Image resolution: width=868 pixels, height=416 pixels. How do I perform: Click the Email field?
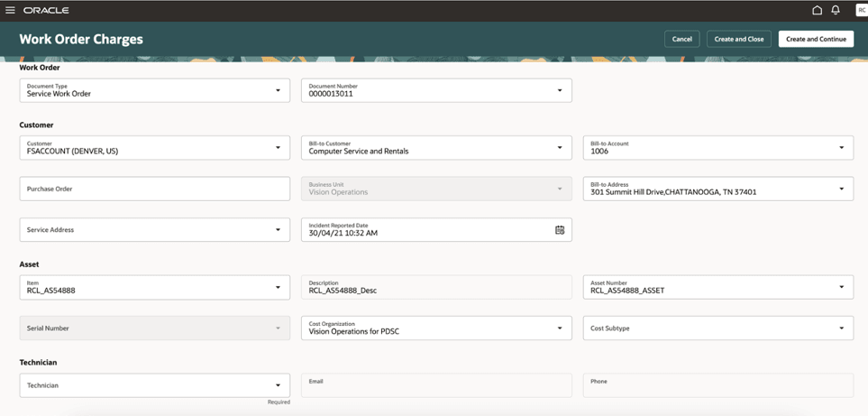click(x=436, y=385)
